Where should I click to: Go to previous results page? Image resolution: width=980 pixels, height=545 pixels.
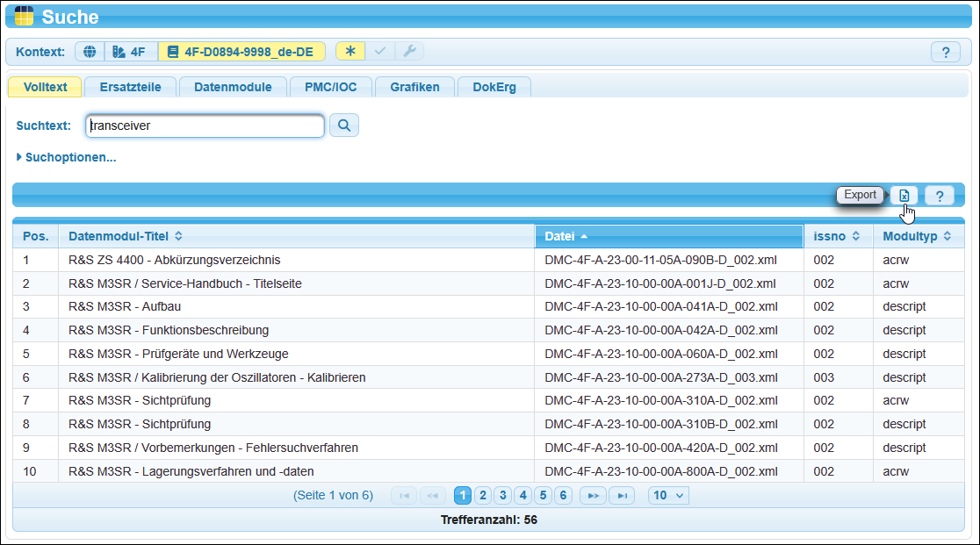point(433,496)
